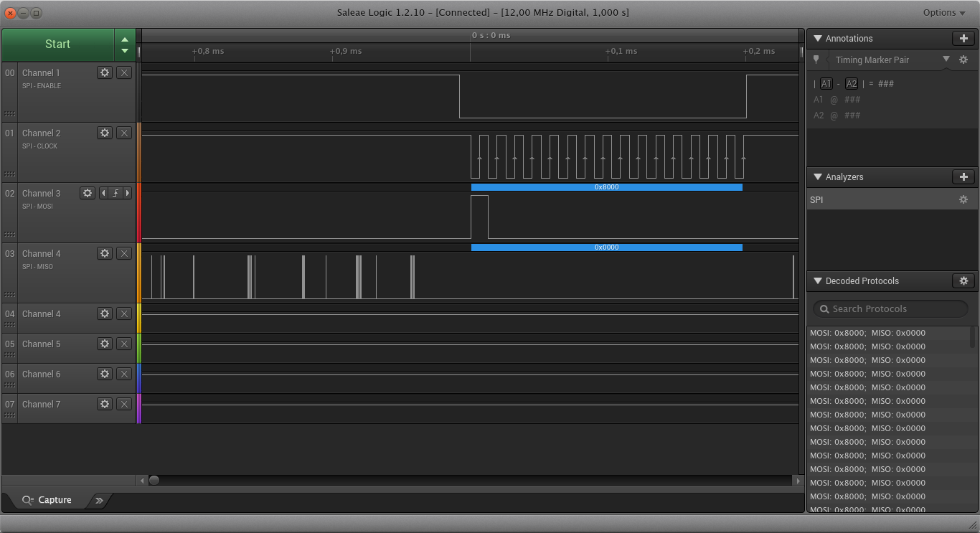Screen dimensions: 980x533
Task: Expand the double-chevron tab overflow button
Action: pyautogui.click(x=99, y=500)
